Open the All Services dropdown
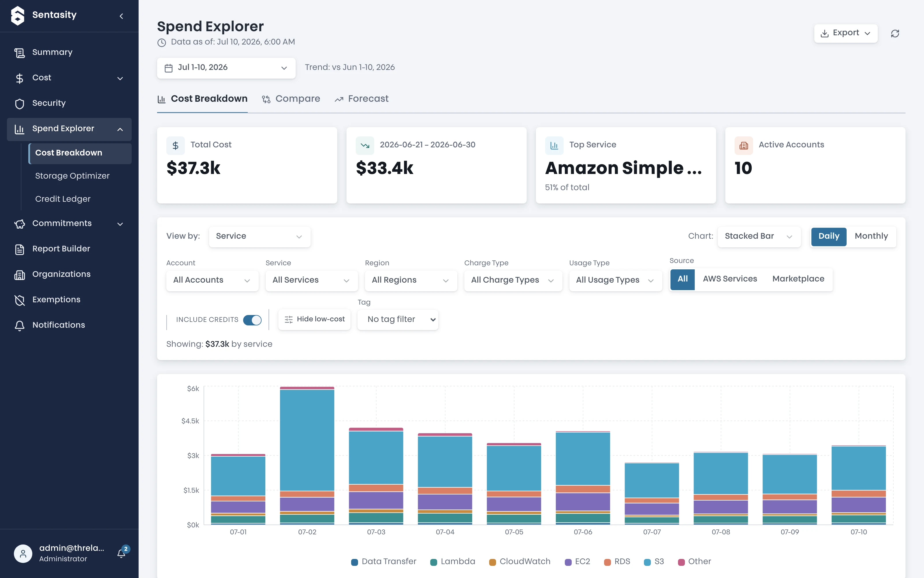Viewport: 924px width, 578px height. coord(312,281)
